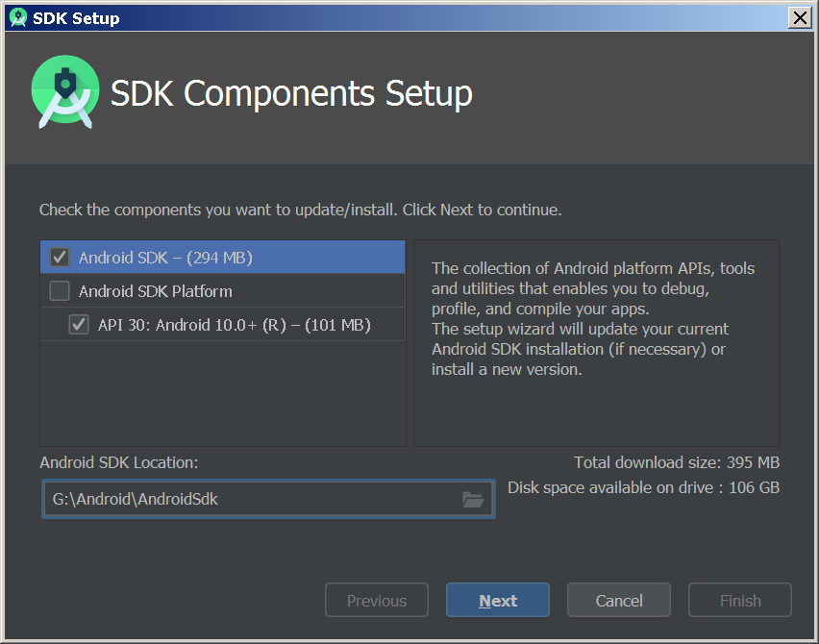819x644 pixels.
Task: Click the folder browse icon in SDK location field
Action: [473, 499]
